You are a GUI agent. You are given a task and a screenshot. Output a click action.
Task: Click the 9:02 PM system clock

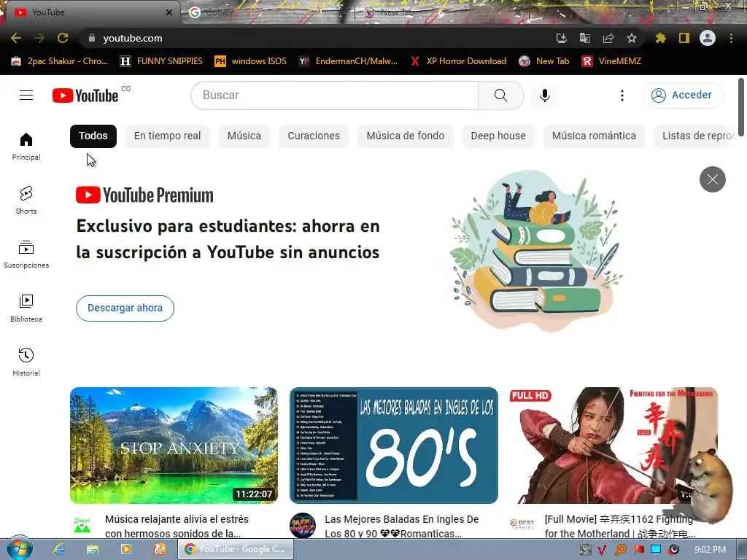[710, 550]
